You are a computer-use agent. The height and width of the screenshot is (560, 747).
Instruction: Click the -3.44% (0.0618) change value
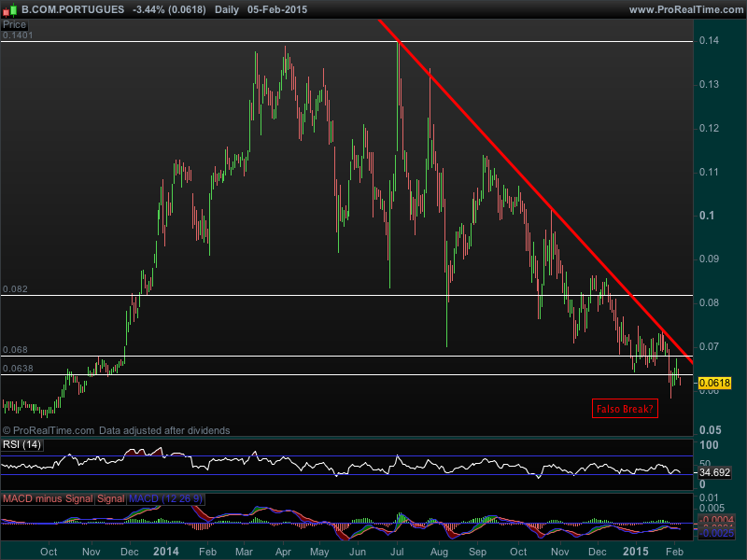(x=169, y=9)
